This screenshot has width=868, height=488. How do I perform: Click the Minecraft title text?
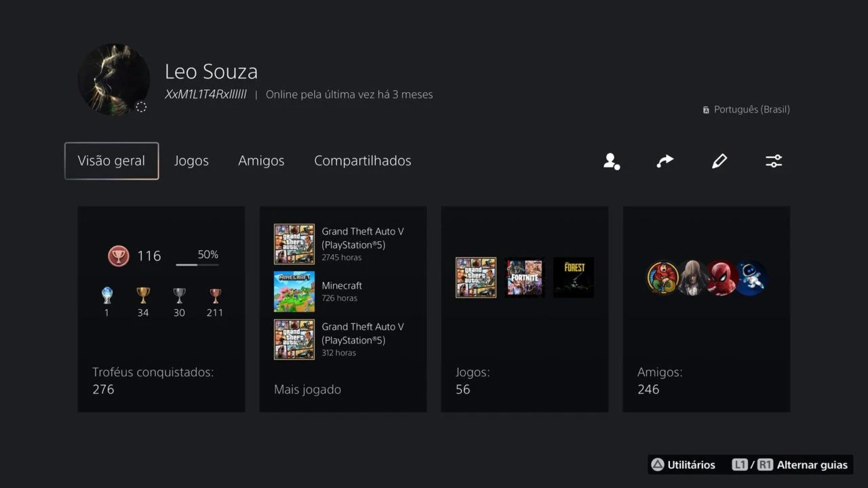click(342, 285)
